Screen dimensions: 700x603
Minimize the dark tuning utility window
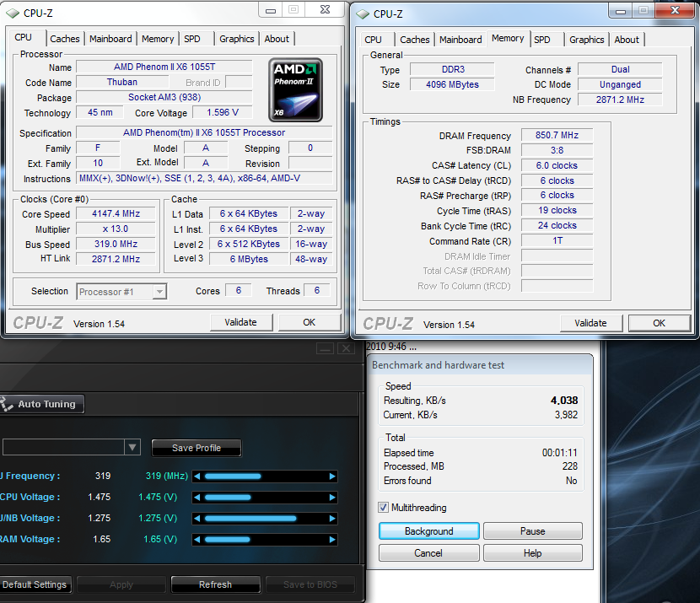click(325, 348)
